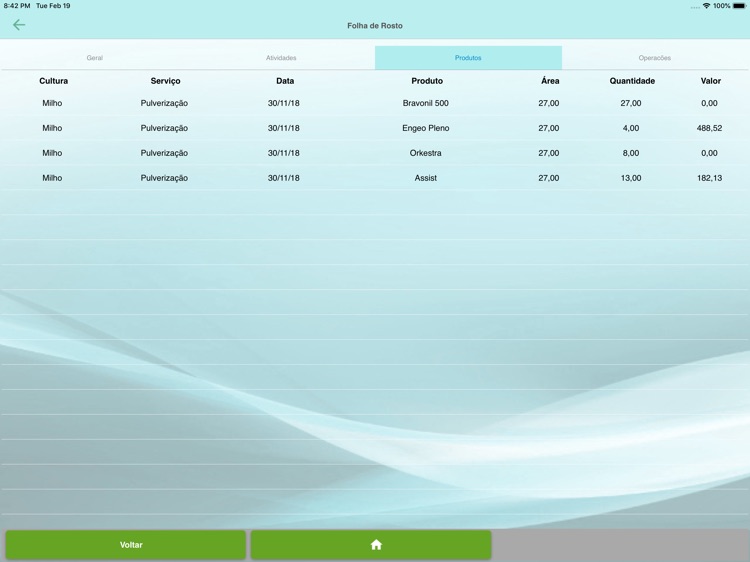Viewport: 750px width, 562px height.
Task: Click Área 27,00 in Bravonil 500 row
Action: coord(549,103)
